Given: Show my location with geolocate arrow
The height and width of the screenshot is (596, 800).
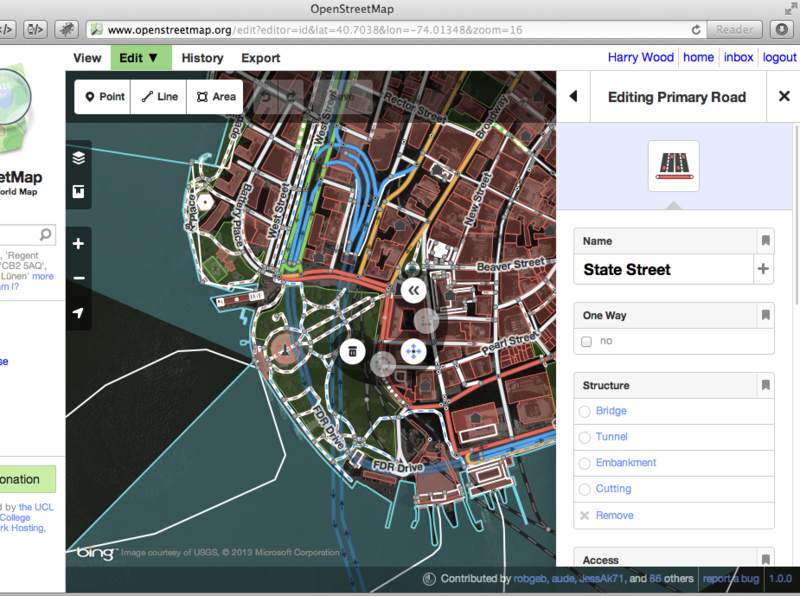Looking at the screenshot, I should 79,312.
